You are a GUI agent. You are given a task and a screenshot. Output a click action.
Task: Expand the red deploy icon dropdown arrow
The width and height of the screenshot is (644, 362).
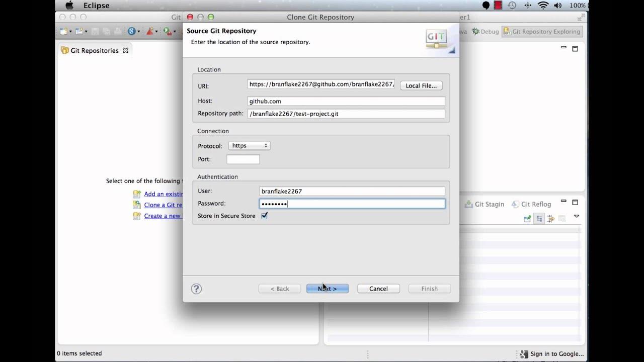[157, 32]
